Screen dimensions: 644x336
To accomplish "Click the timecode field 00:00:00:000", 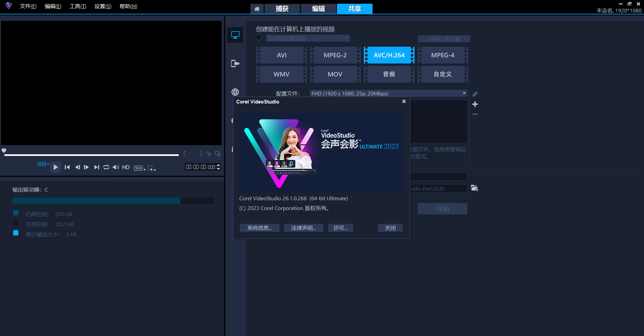I will (201, 167).
